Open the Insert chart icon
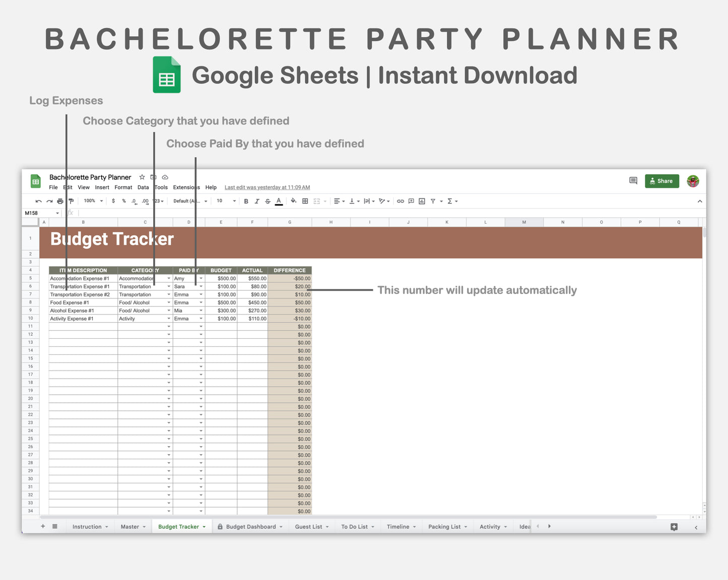728x580 pixels. point(421,201)
